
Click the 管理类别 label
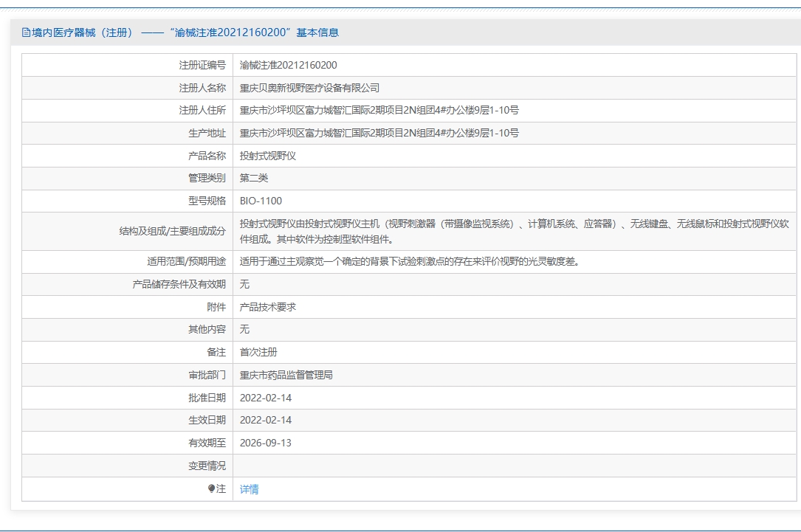pos(207,178)
